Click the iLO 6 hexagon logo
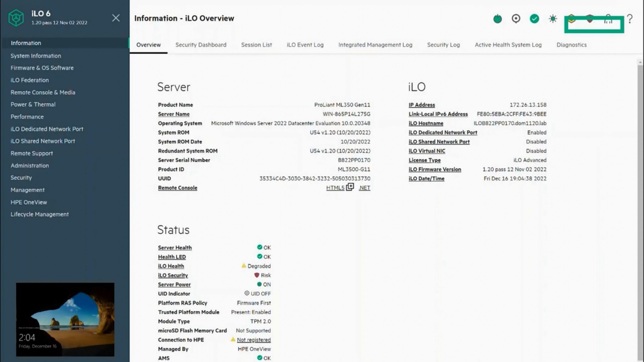Viewport: 644px width, 362px height. (x=16, y=18)
